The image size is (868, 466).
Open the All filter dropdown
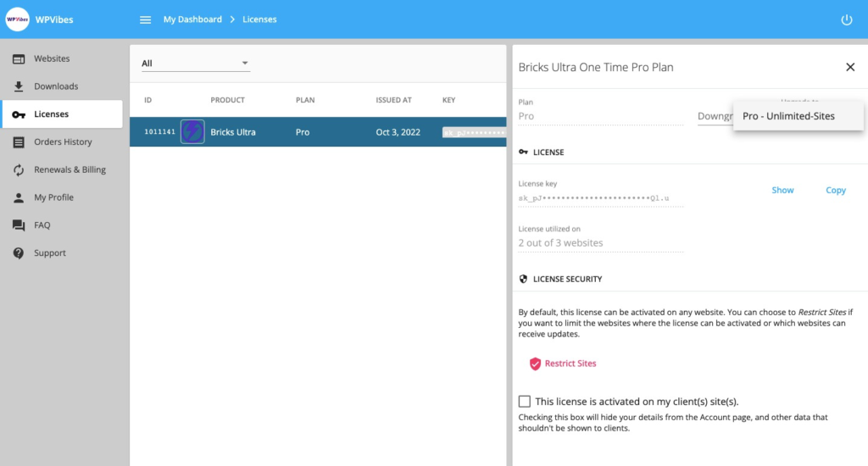click(196, 63)
